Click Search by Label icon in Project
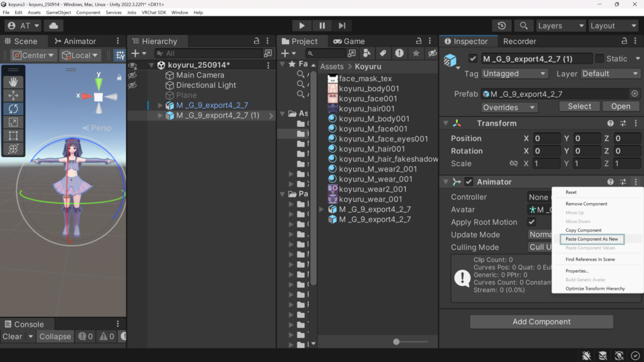This screenshot has width=644, height=362. point(383,53)
